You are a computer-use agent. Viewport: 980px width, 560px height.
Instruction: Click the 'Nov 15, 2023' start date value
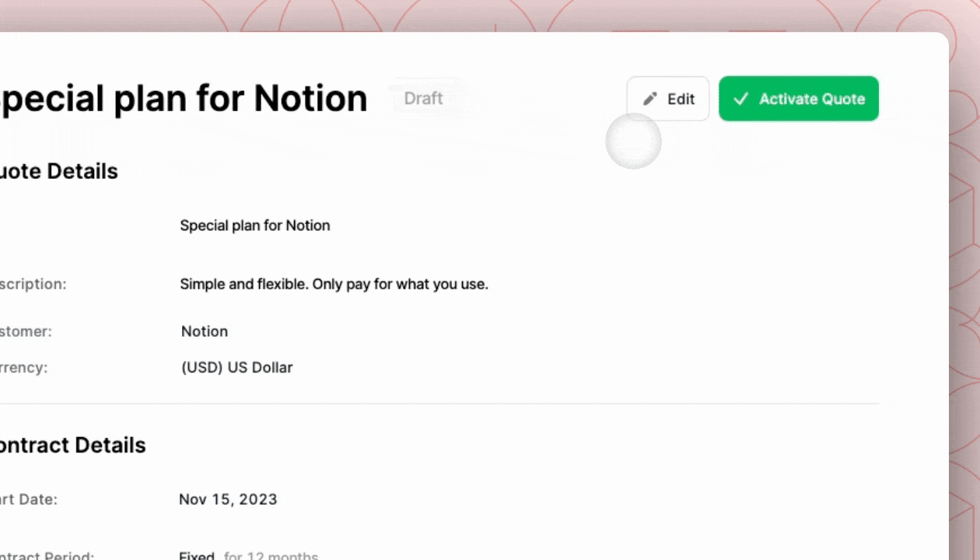pyautogui.click(x=228, y=499)
